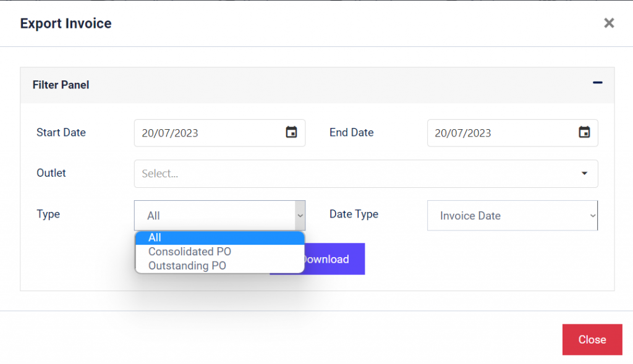Click the Date Type field showing Invoice Date
Image resolution: width=633 pixels, height=364 pixels.
pyautogui.click(x=495, y=215)
